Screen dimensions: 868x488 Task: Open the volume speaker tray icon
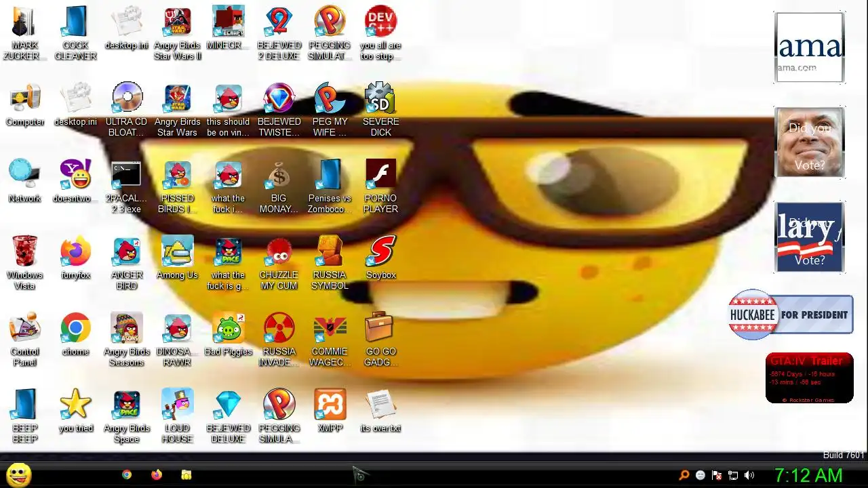(749, 475)
